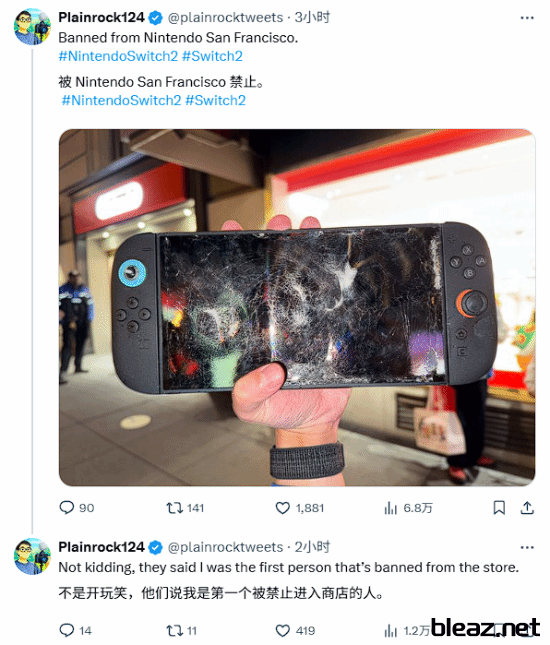Open the more options menu on first tweet
The height and width of the screenshot is (645, 550).
tap(527, 18)
